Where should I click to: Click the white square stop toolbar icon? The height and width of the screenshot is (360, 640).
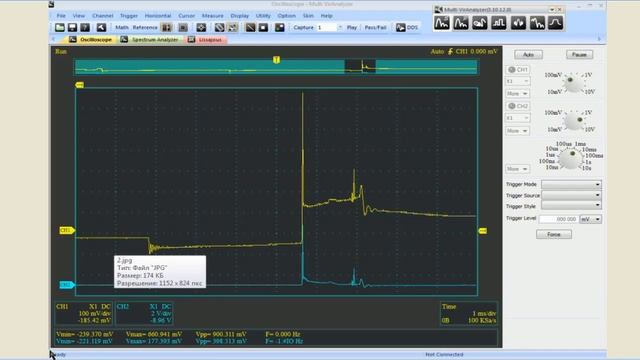click(x=263, y=27)
